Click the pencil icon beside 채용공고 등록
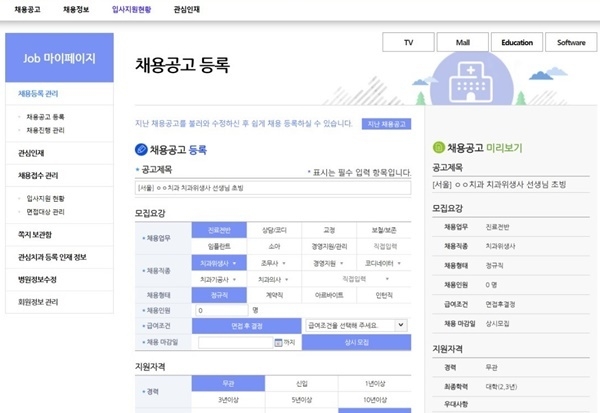 [142, 149]
